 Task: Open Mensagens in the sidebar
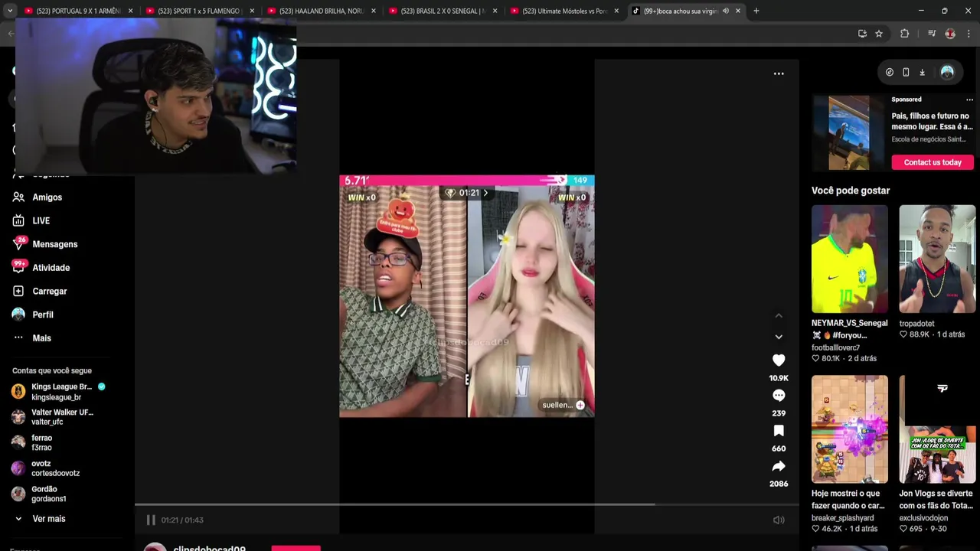pos(55,244)
